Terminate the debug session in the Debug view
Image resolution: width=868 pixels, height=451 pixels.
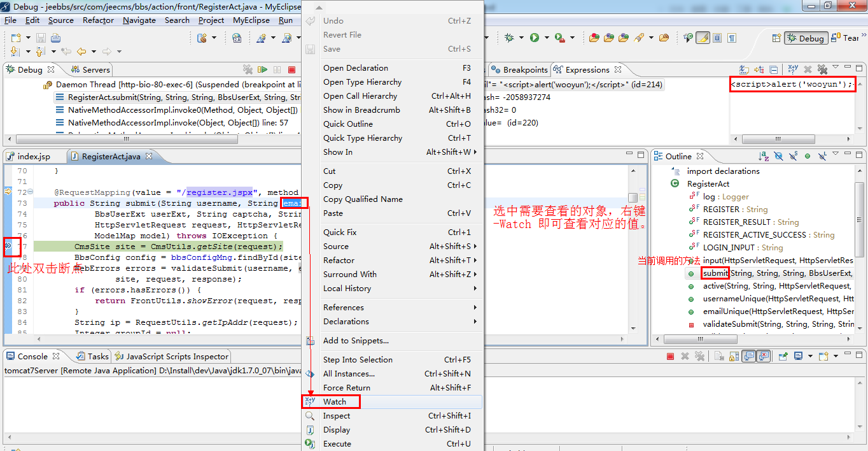coord(292,69)
